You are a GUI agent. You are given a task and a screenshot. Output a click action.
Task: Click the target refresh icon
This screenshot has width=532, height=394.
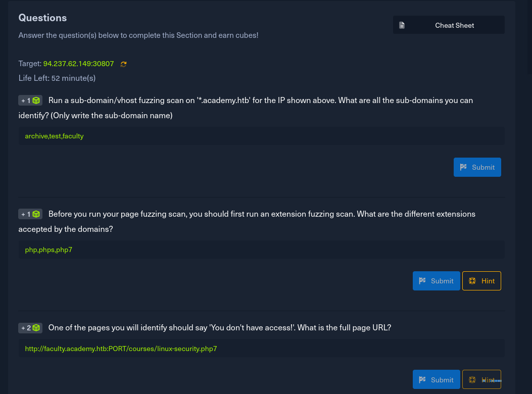click(x=123, y=64)
